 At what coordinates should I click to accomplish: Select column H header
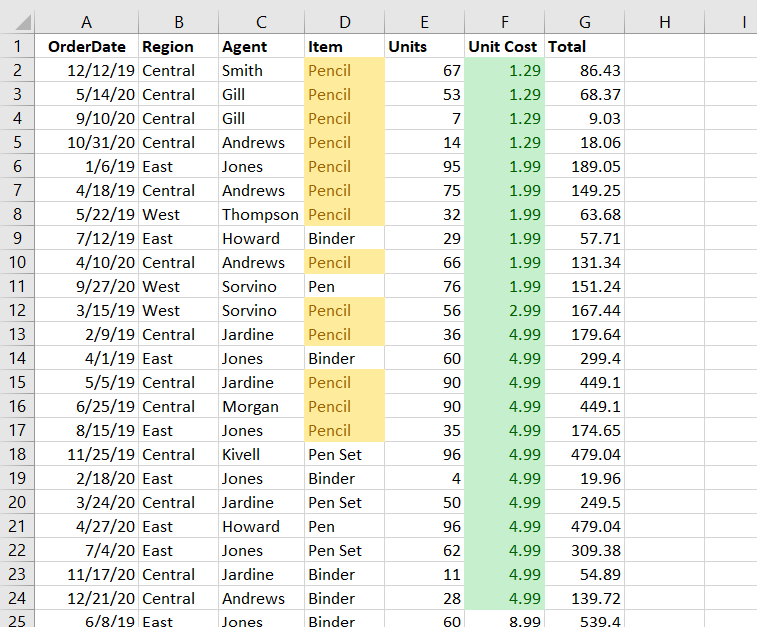tap(665, 22)
